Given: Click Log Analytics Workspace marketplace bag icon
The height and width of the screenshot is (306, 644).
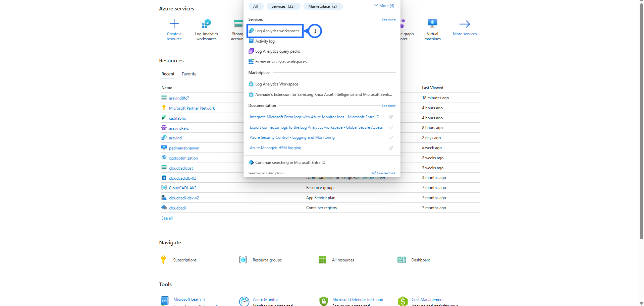Looking at the screenshot, I should point(251,84).
